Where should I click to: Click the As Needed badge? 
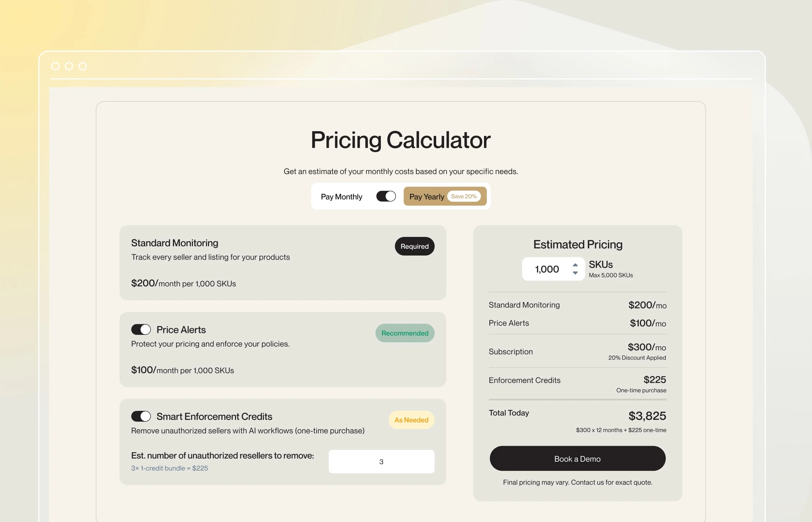pyautogui.click(x=411, y=420)
